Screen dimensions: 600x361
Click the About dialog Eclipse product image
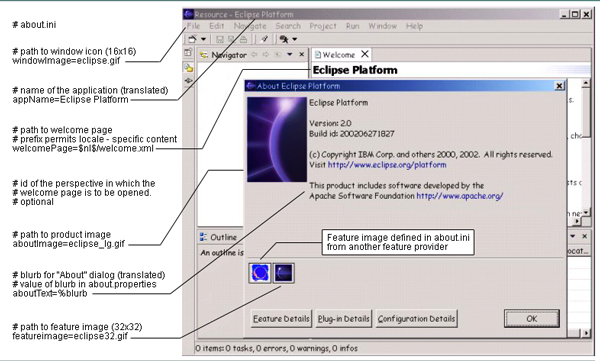[277, 139]
